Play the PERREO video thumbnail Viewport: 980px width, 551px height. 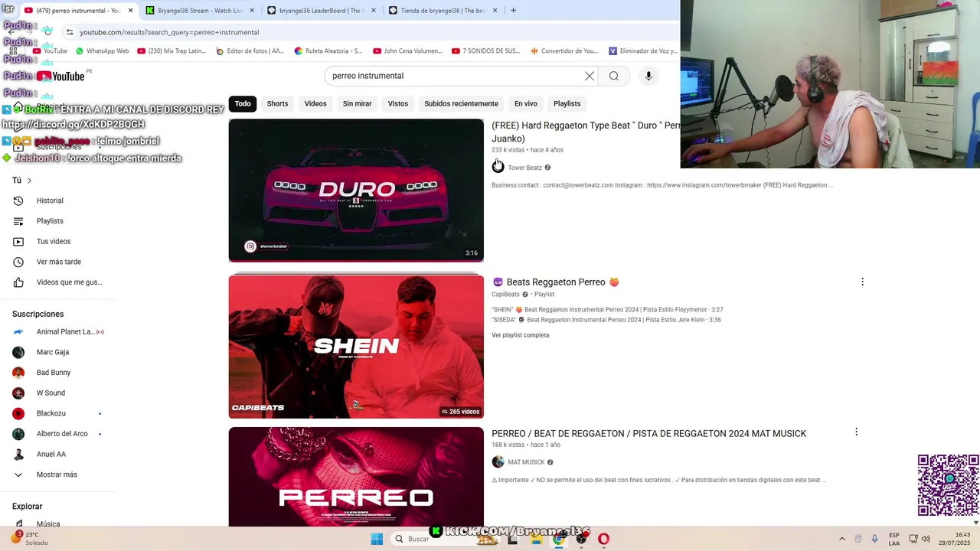pos(356,477)
